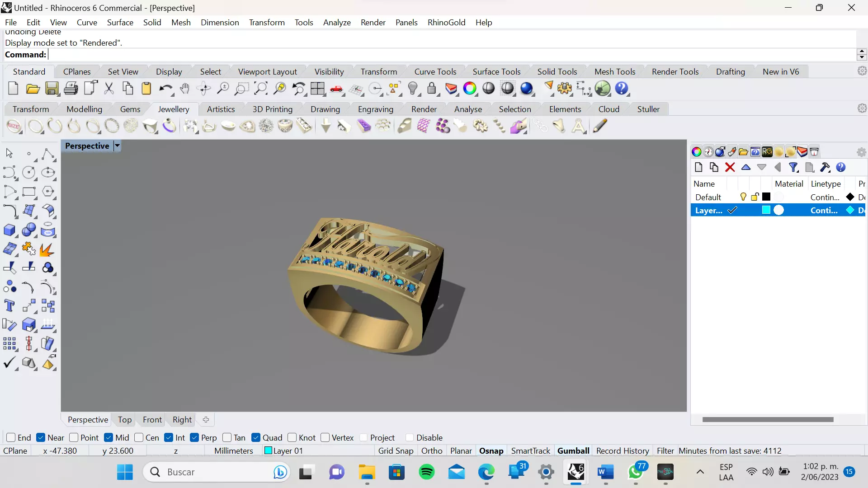Uncheck the Quad osnap checkbox
The image size is (868, 488).
click(x=256, y=437)
